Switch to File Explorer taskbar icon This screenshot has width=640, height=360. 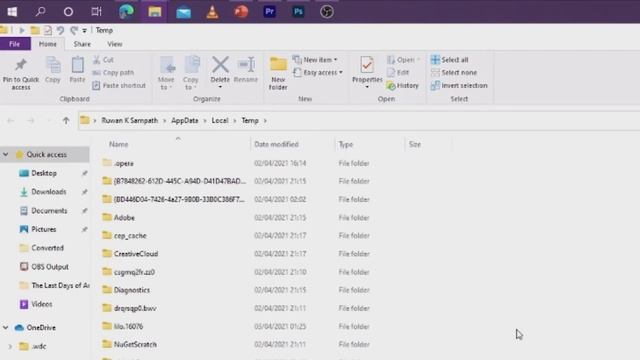click(x=155, y=11)
